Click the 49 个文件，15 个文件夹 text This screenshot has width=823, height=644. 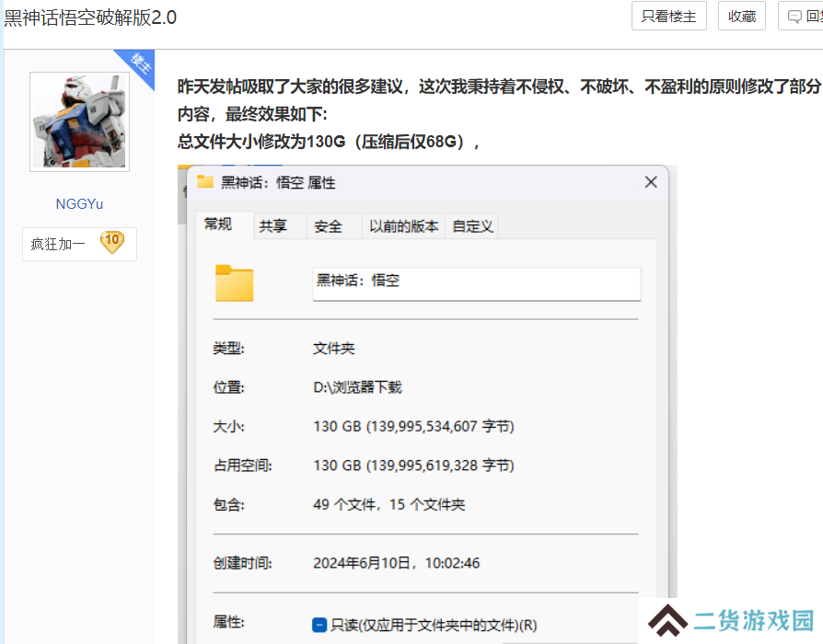coord(388,504)
